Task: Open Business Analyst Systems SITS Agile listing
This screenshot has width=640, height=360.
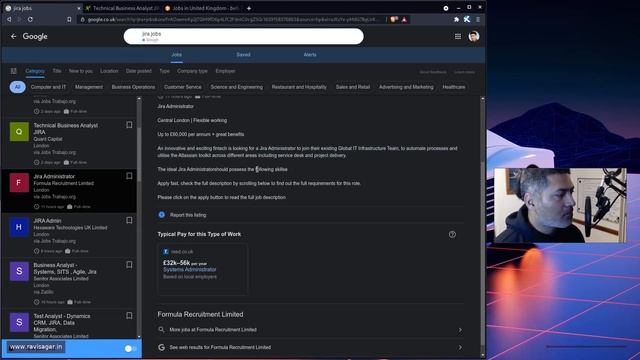Action: (x=69, y=283)
